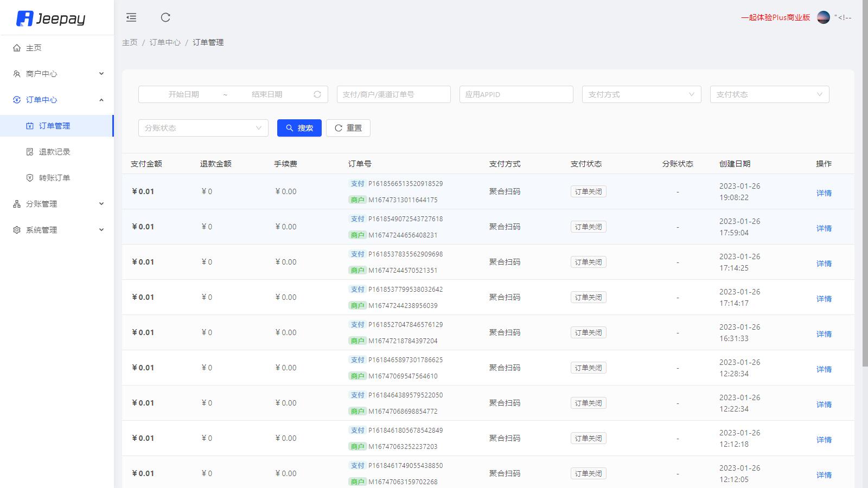Click the 重置 reset button
This screenshot has height=488, width=868.
(x=348, y=128)
